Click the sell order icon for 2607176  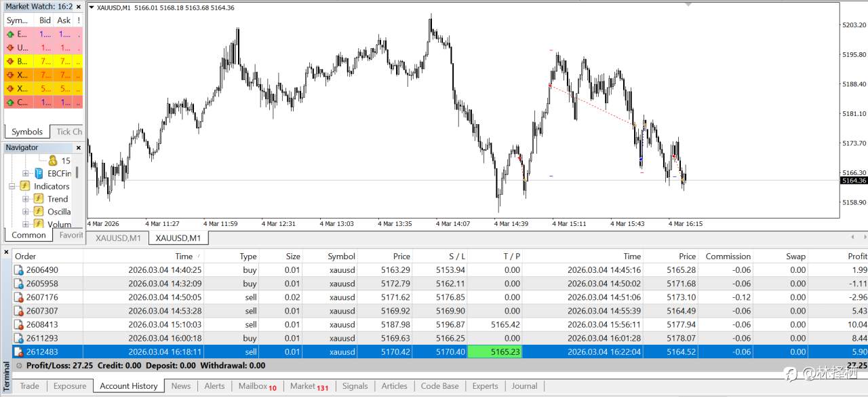pyautogui.click(x=19, y=297)
